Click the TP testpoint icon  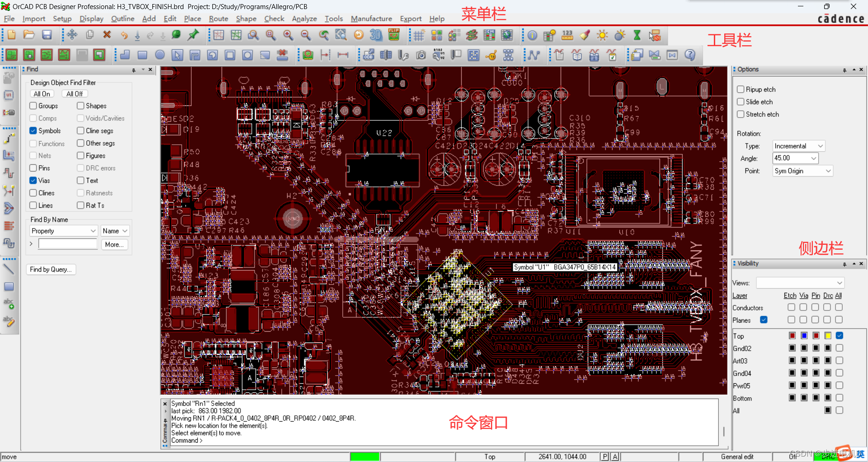click(x=491, y=55)
